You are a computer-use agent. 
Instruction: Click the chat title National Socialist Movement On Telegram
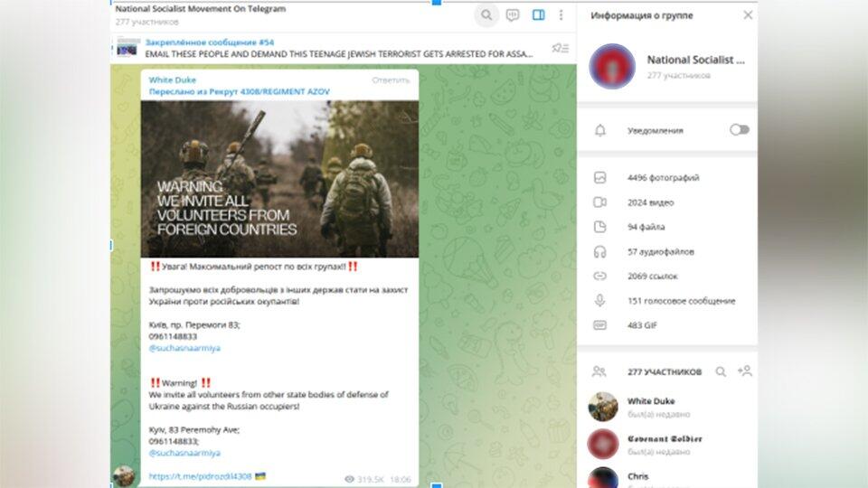pos(201,9)
